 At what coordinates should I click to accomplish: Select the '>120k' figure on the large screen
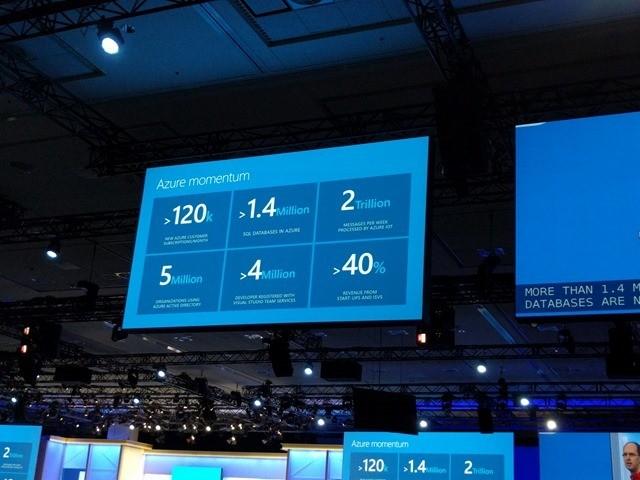pyautogui.click(x=188, y=215)
